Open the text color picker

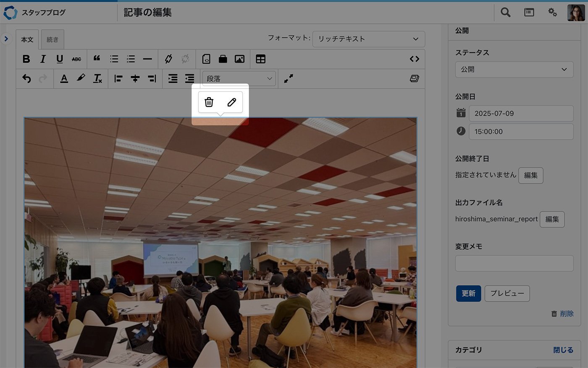(64, 79)
